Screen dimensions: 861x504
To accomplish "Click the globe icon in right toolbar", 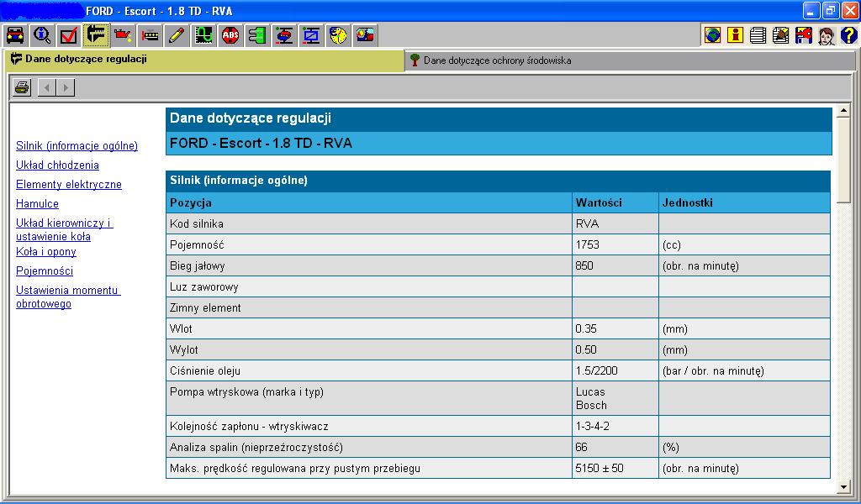I will point(713,35).
